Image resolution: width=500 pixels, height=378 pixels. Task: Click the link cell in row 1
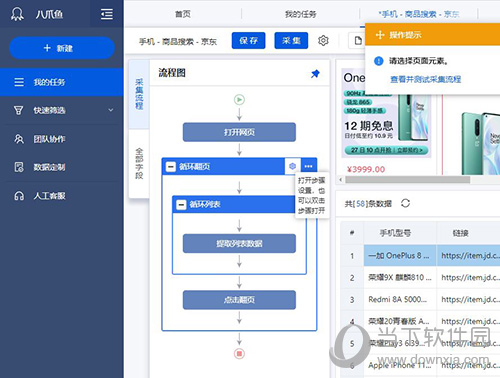(x=469, y=256)
